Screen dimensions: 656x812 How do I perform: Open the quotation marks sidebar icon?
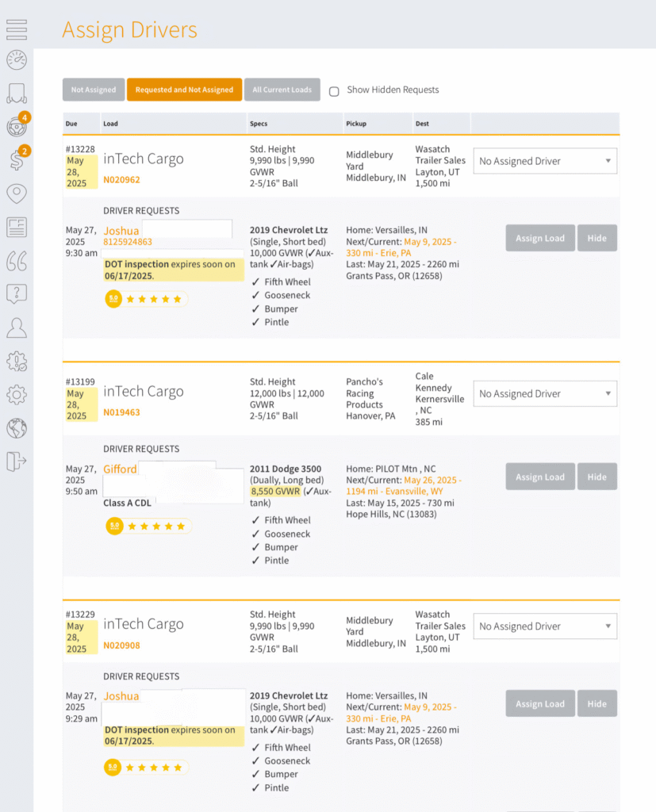17,260
